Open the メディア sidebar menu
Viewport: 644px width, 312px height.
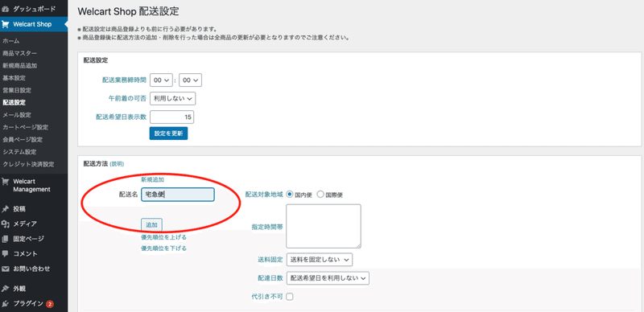(x=25, y=224)
